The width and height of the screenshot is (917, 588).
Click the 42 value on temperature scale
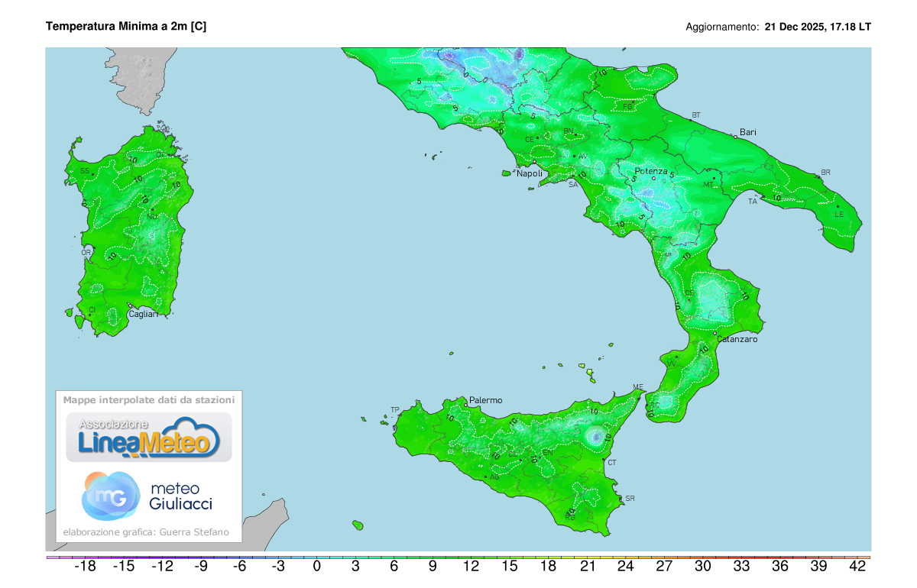[x=857, y=567]
